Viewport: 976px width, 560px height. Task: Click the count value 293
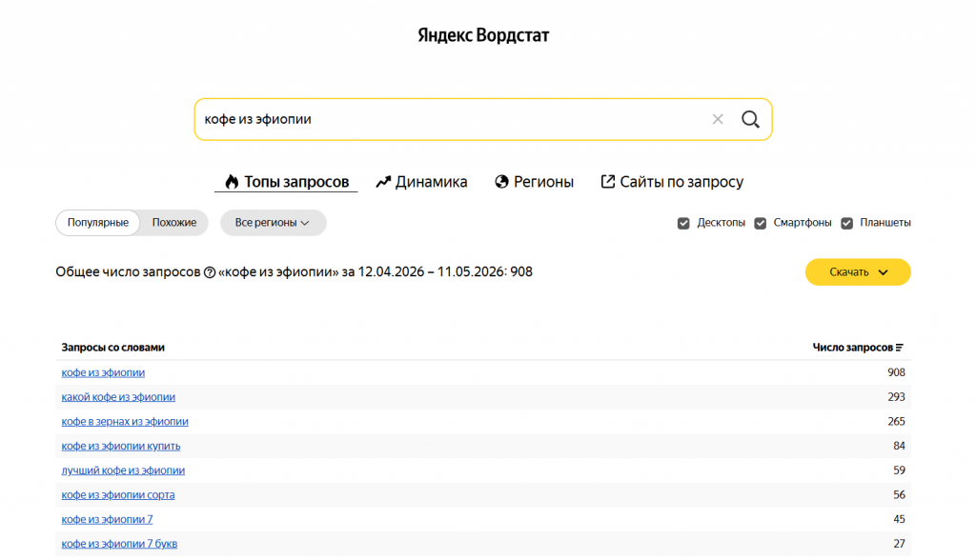[896, 397]
